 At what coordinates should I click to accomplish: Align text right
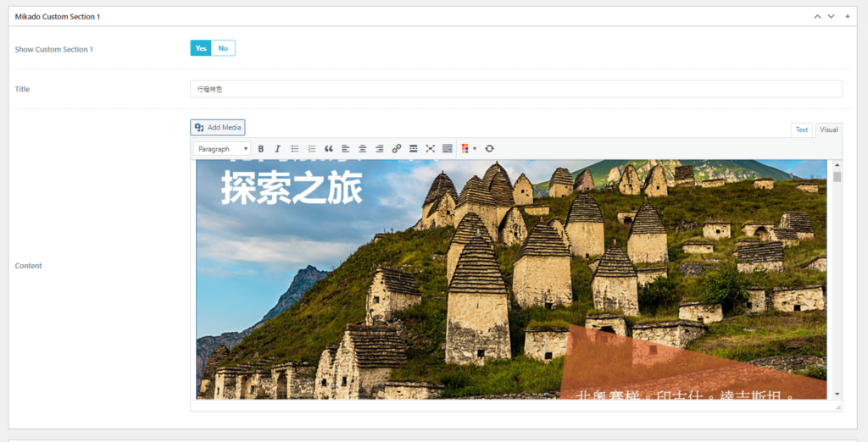[379, 149]
